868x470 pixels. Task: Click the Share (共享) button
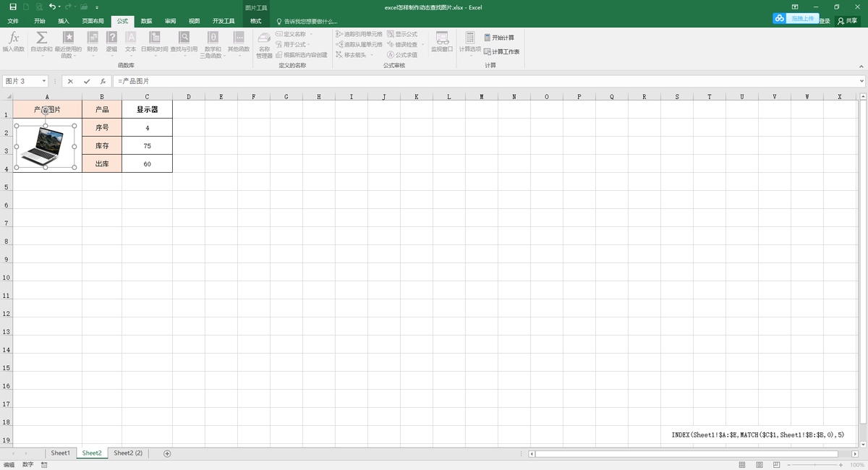(847, 21)
